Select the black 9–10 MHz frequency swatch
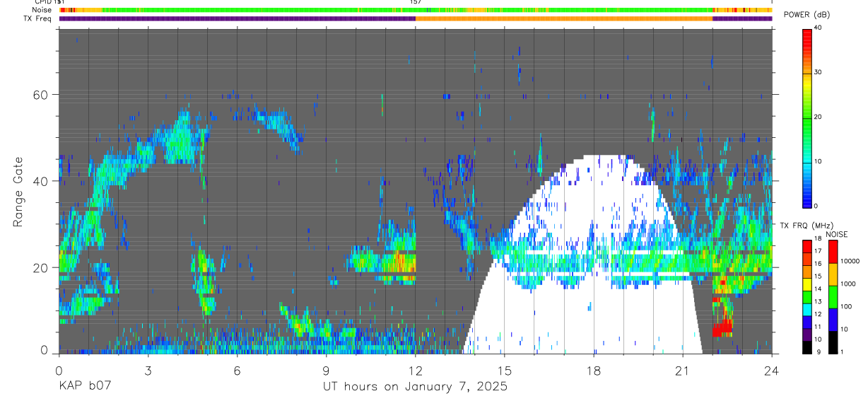 click(x=807, y=347)
